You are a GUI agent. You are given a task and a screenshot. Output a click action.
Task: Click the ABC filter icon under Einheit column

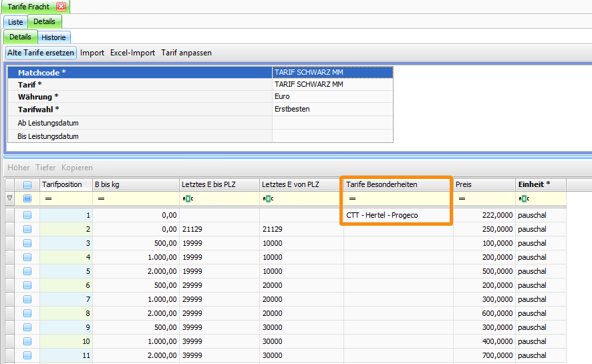pyautogui.click(x=524, y=198)
